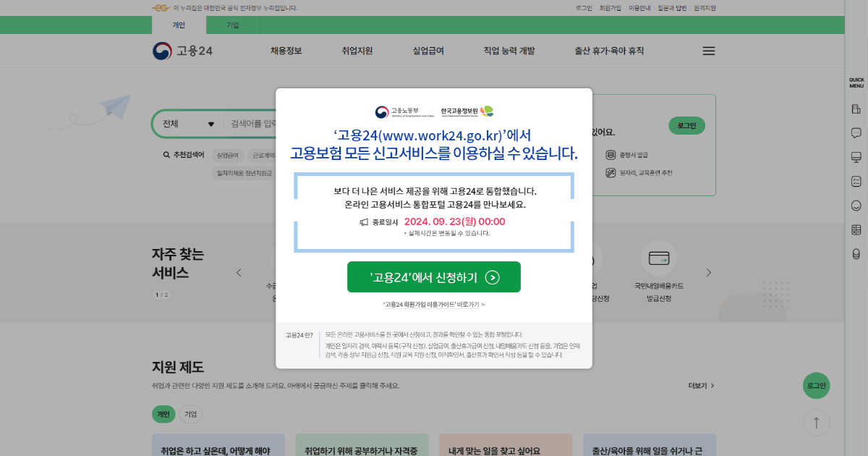The width and height of the screenshot is (868, 456).
Task: Click the 로그인 link in the top bar
Action: pyautogui.click(x=584, y=8)
